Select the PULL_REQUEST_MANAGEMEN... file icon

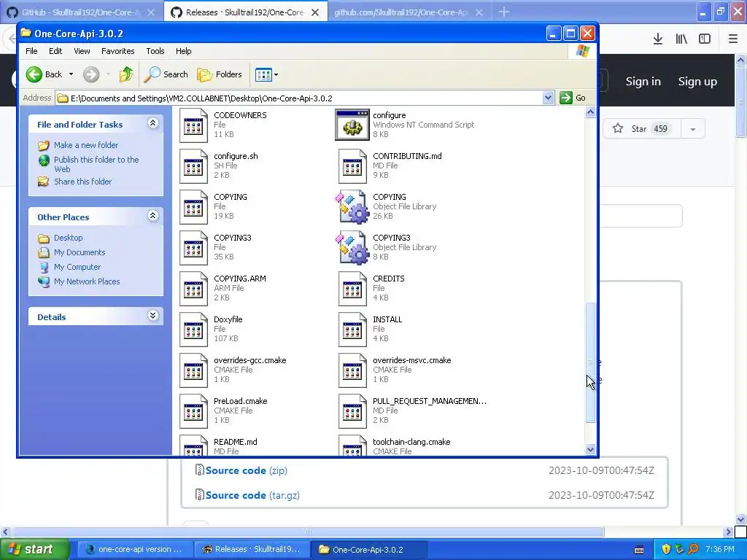[352, 411]
